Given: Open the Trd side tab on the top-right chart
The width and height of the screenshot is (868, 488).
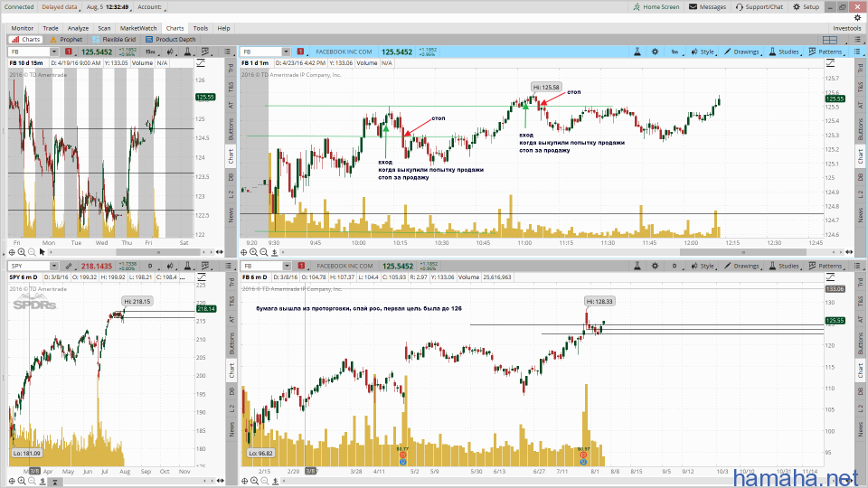Looking at the screenshot, I should tap(860, 68).
